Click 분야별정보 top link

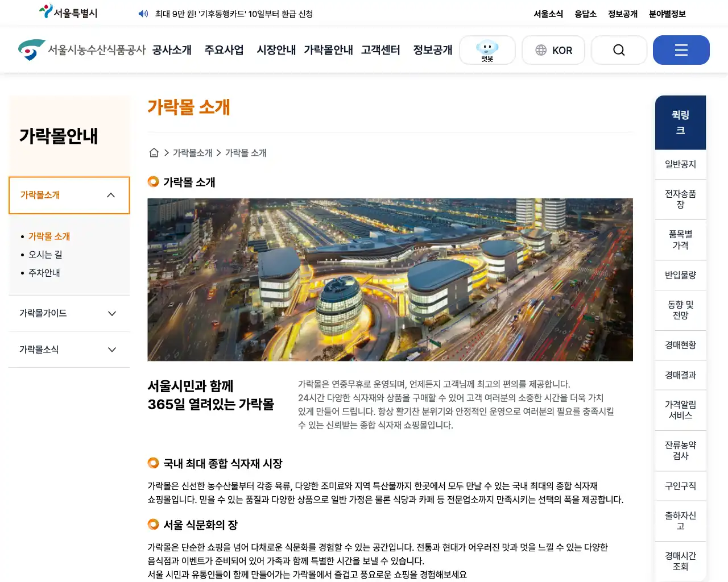(667, 14)
